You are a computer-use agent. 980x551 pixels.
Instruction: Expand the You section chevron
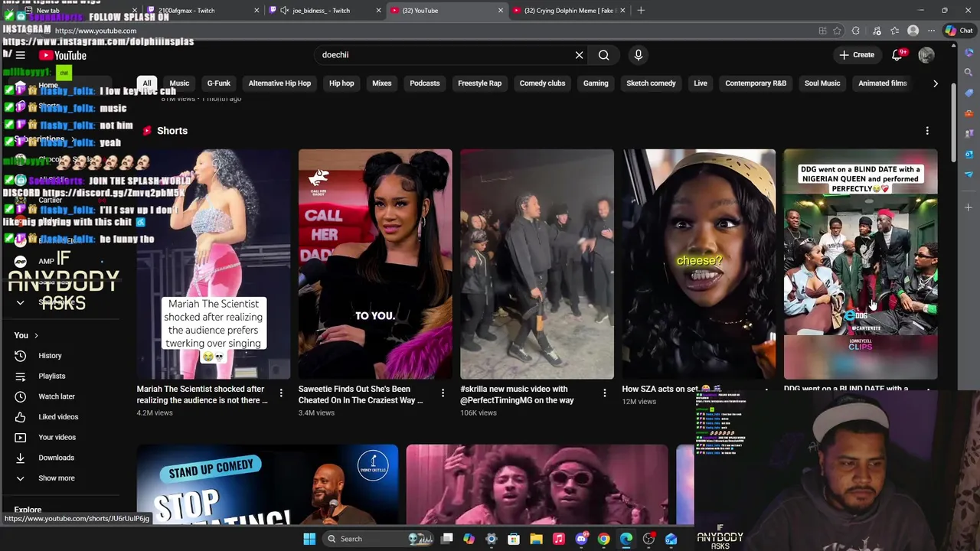36,335
